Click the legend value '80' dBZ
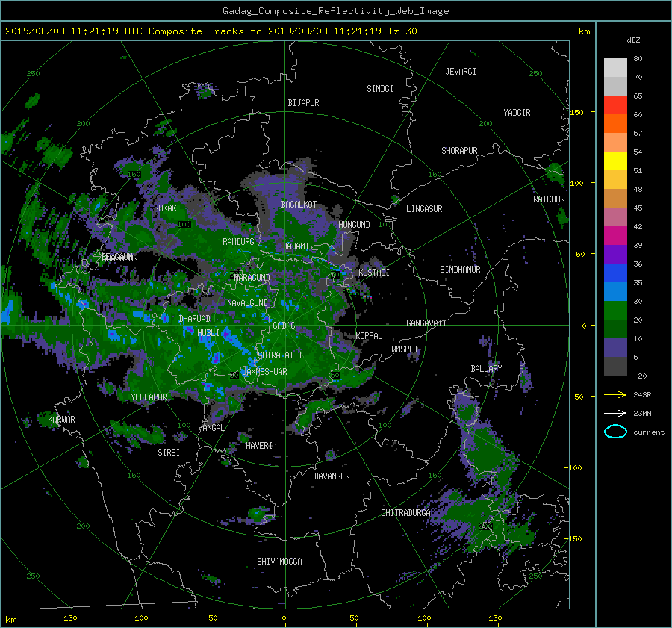Screen dimensions: 672x628 (638, 59)
